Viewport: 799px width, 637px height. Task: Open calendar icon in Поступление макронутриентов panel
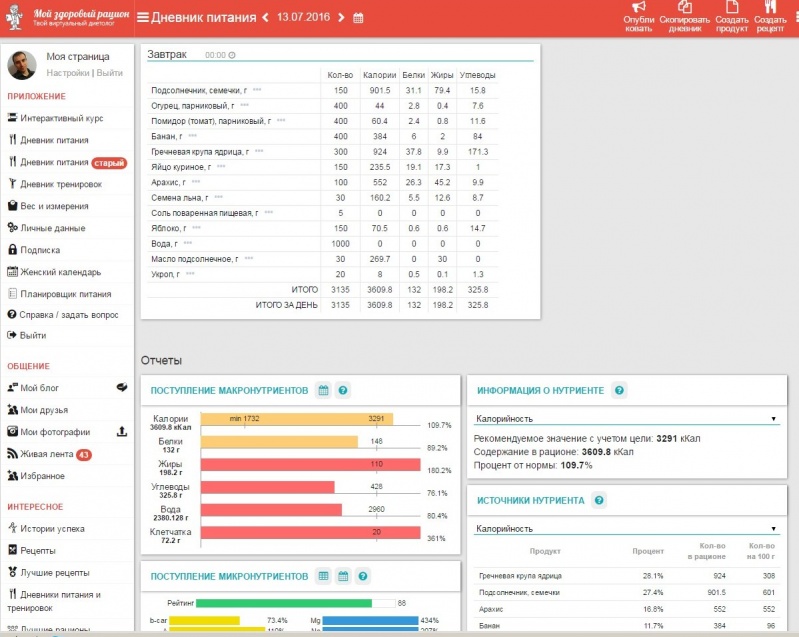click(323, 390)
